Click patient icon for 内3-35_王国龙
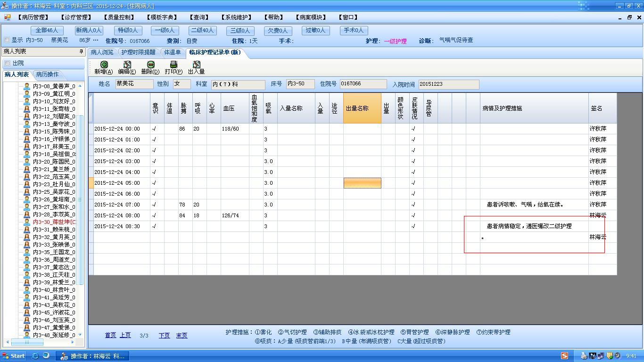Image resolution: width=644 pixels, height=362 pixels. 27,252
